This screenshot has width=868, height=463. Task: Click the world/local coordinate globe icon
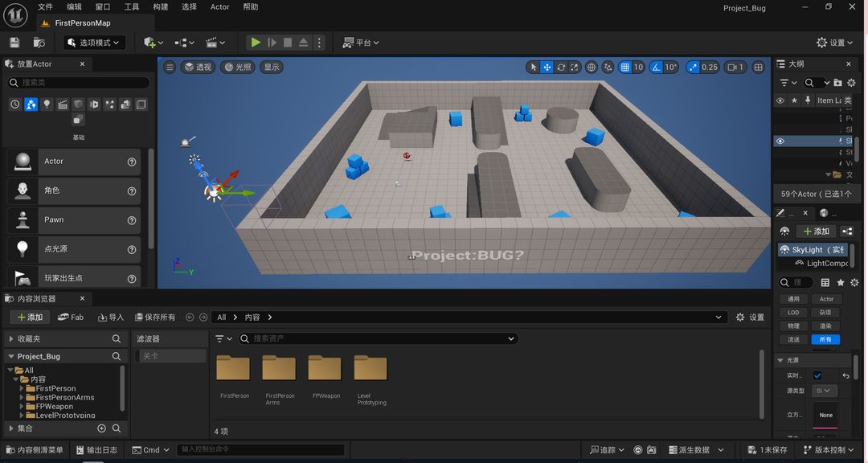point(592,68)
